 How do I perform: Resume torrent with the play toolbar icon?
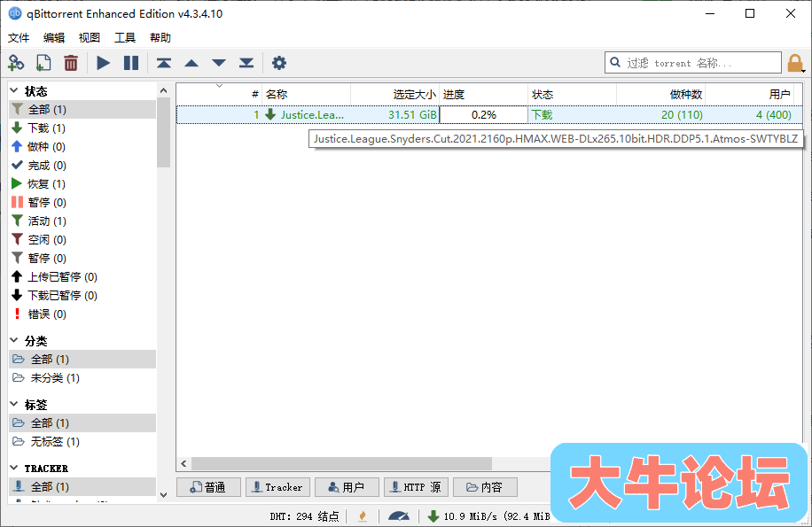[x=104, y=63]
